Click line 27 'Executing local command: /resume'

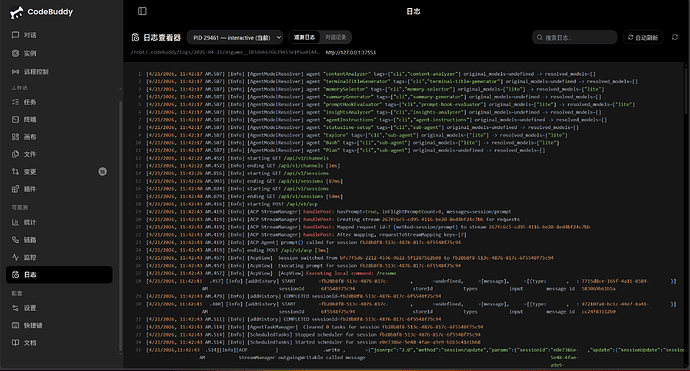point(271,273)
